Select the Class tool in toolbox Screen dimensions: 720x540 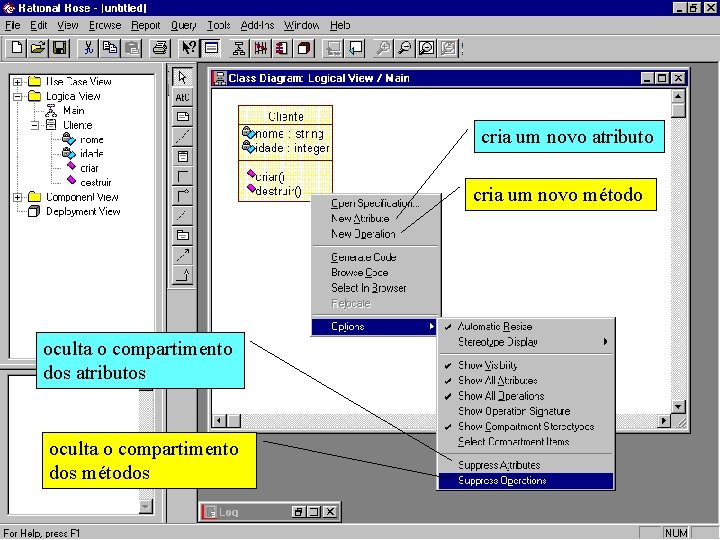182,156
